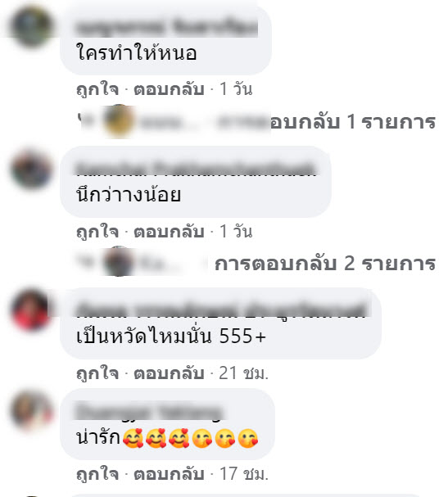
Task: Reply to the 'ใครทำให้หนอ' comment
Action: (x=169, y=88)
